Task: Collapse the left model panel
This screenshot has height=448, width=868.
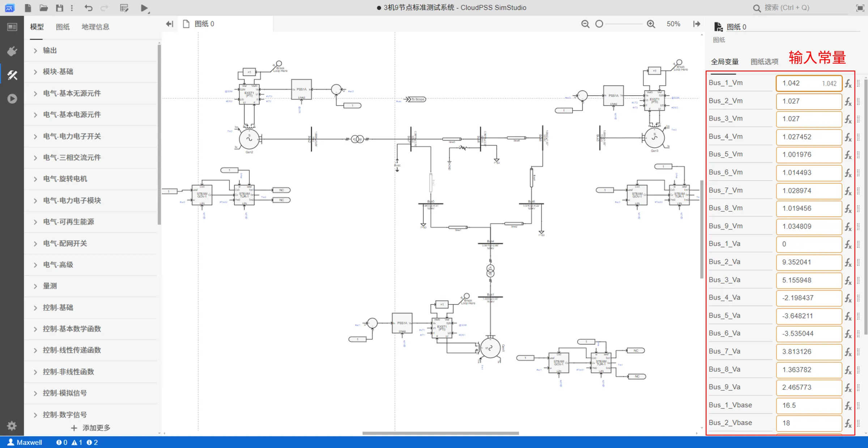Action: (x=170, y=24)
